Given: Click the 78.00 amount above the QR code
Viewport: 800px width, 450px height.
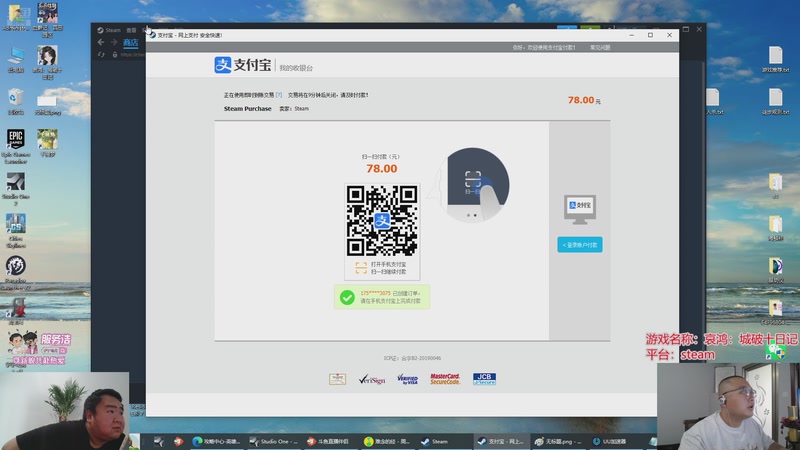Looking at the screenshot, I should point(382,168).
